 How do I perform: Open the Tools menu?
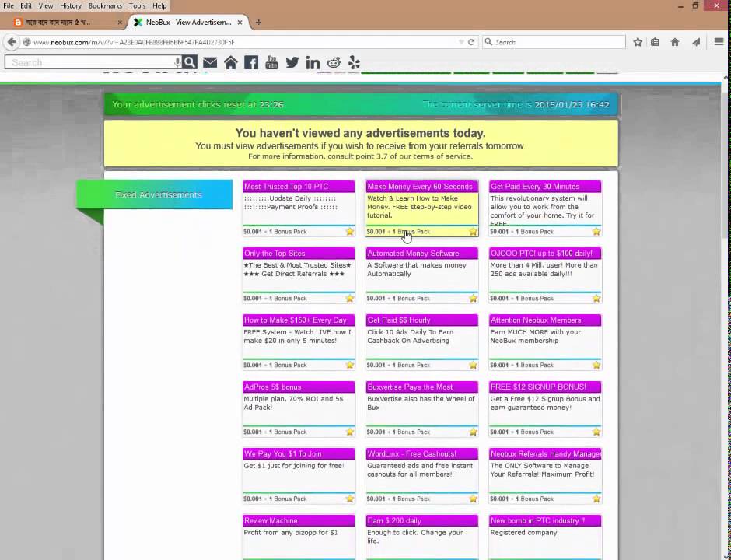pyautogui.click(x=137, y=6)
